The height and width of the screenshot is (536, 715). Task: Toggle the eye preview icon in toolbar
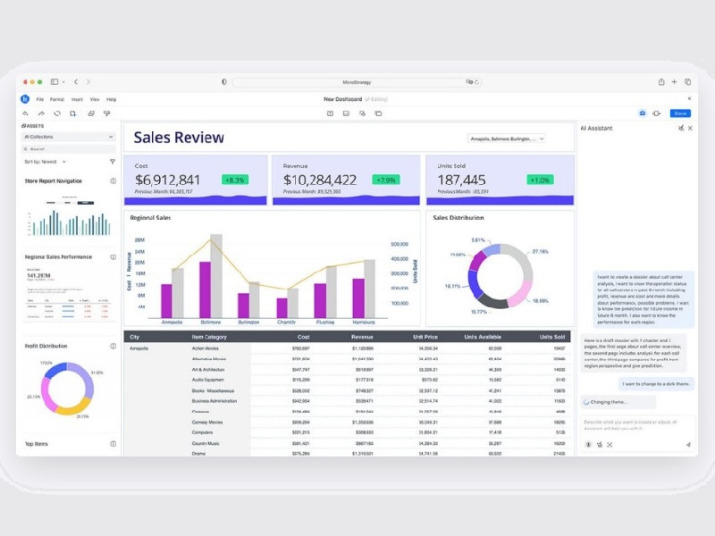tap(656, 113)
